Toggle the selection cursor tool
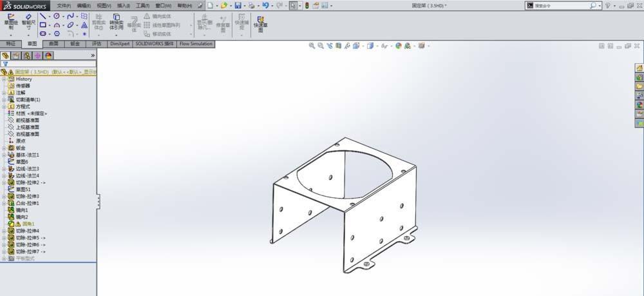The height and width of the screenshot is (296, 644). [x=293, y=5]
